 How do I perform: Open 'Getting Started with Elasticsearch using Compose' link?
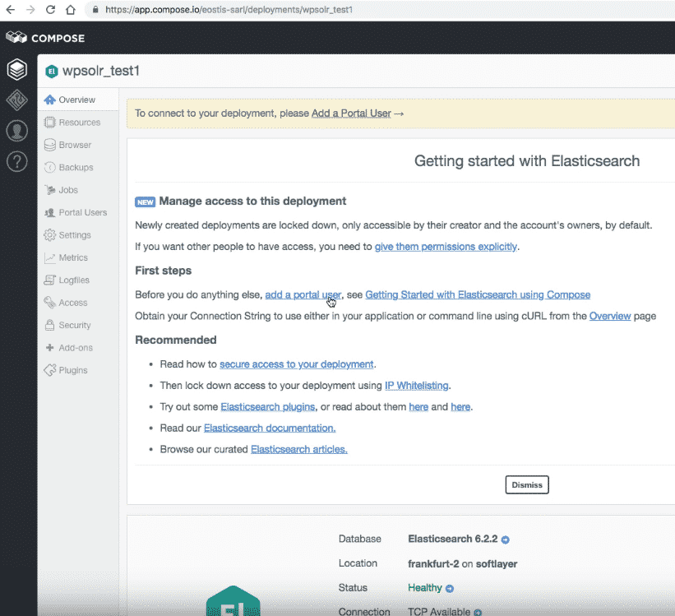click(x=478, y=294)
